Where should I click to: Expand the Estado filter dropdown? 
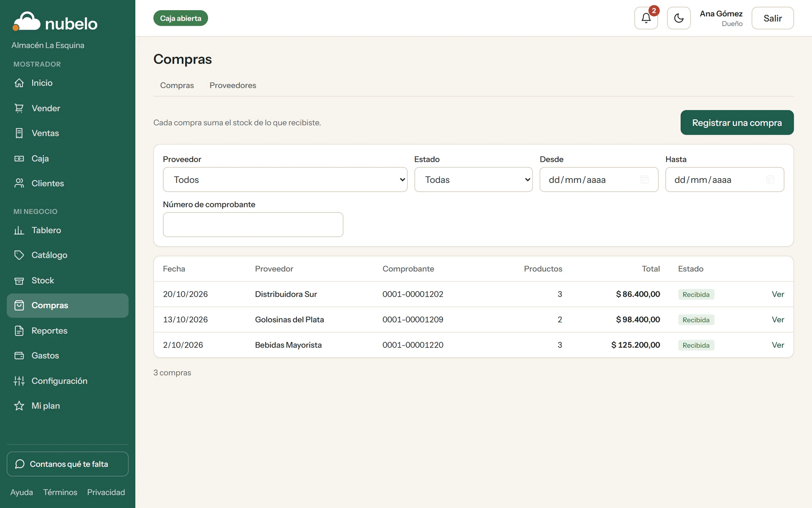473,179
